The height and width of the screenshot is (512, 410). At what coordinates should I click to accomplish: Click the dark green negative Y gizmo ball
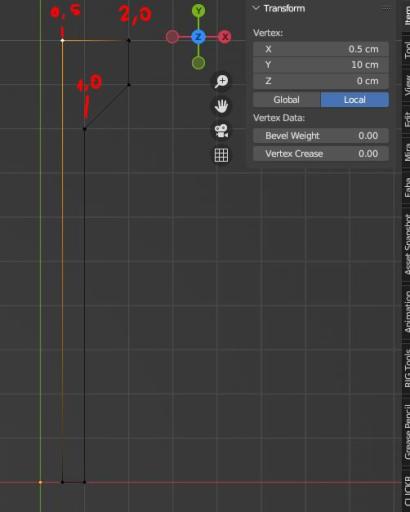pyautogui.click(x=199, y=63)
